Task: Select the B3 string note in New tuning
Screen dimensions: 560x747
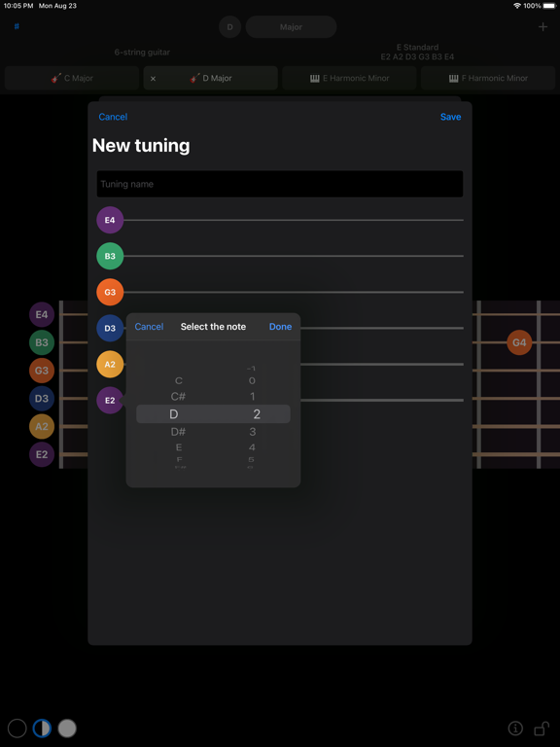Action: [x=110, y=256]
